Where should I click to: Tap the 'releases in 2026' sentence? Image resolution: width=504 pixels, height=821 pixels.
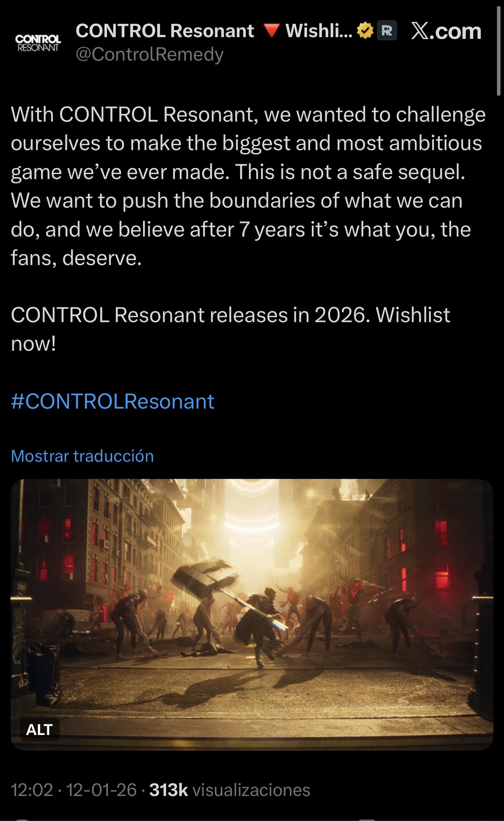pyautogui.click(x=231, y=329)
